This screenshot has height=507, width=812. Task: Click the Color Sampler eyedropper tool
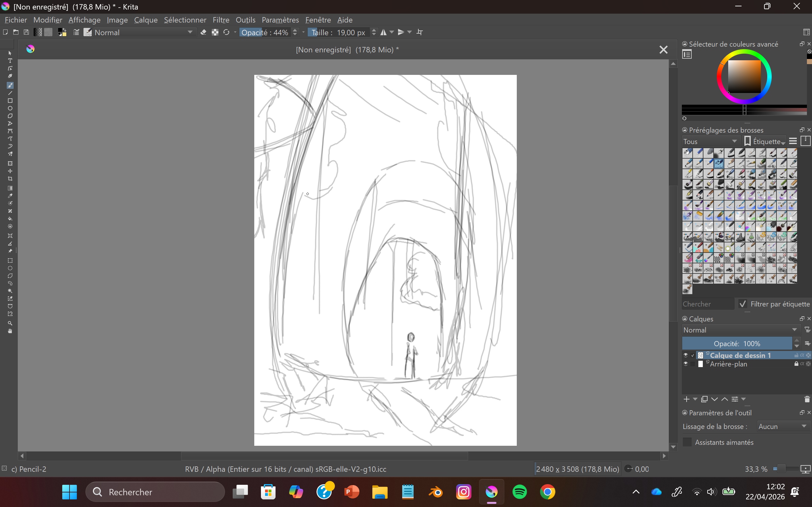(x=10, y=196)
